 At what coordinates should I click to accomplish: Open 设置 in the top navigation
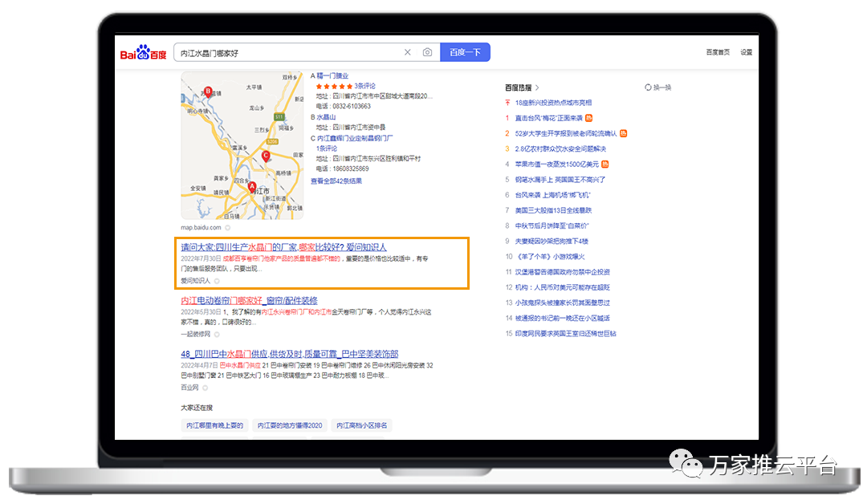[x=747, y=53]
